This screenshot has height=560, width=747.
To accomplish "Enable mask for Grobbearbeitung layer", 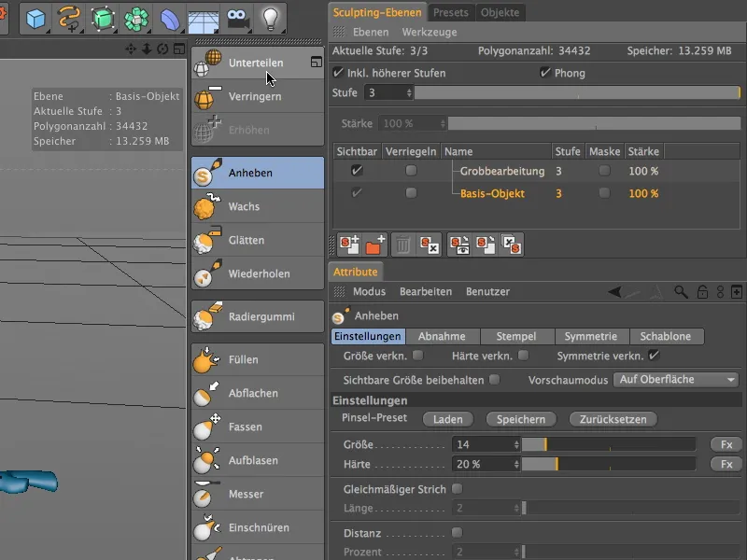I will [x=604, y=171].
